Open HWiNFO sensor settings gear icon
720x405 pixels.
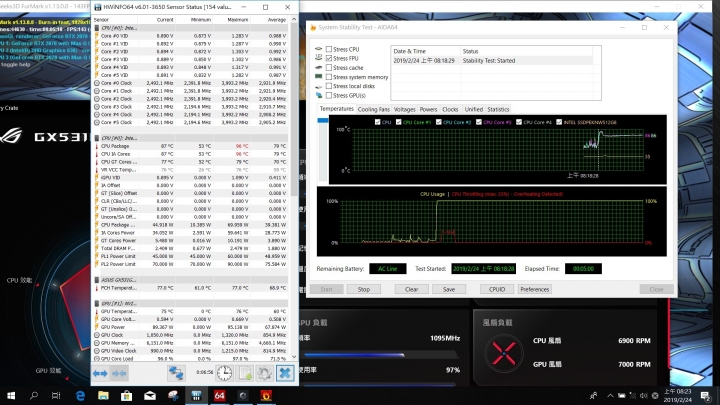[264, 373]
